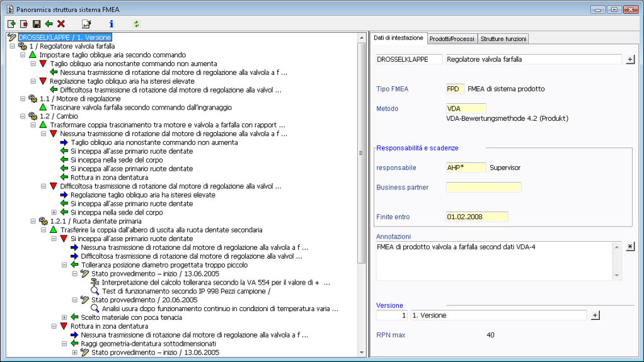
Task: Click the action icon of Interpretazione del calcolo tolleranza
Action: (x=95, y=283)
